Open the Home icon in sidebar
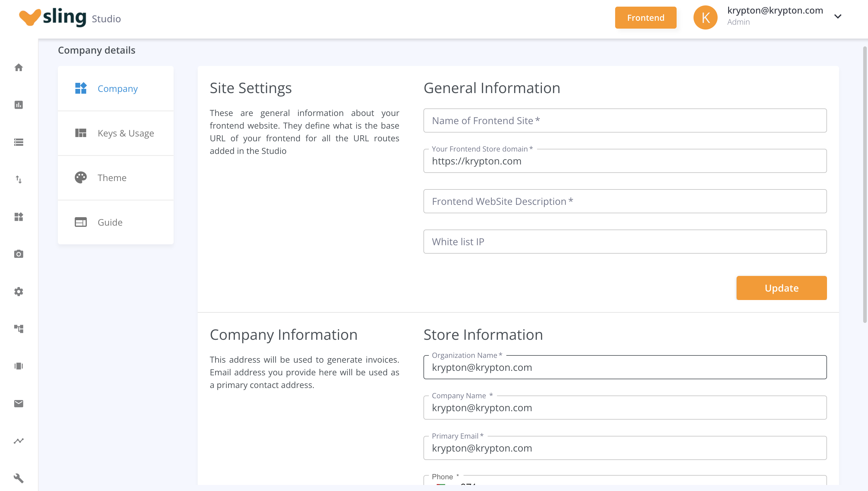This screenshot has width=868, height=491. [x=19, y=67]
